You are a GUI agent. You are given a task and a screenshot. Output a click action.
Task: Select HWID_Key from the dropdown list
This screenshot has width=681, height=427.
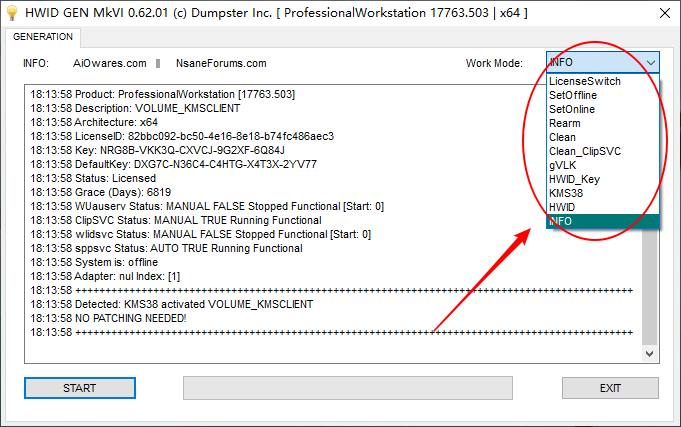[603, 179]
